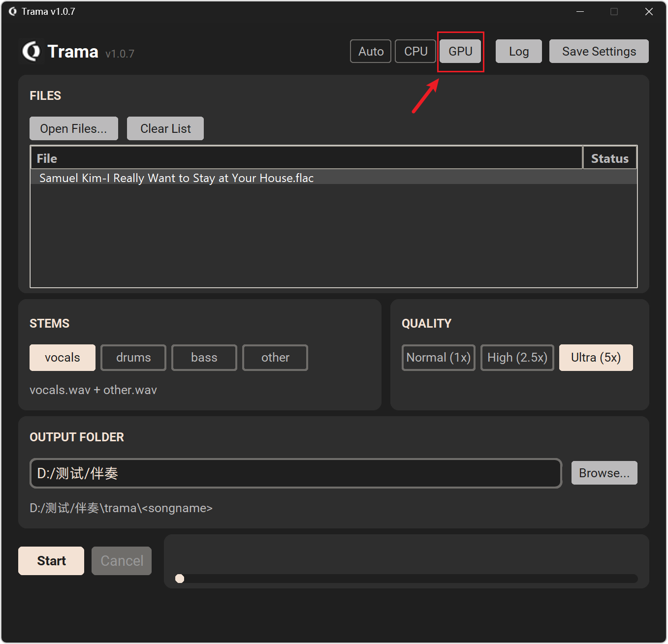668x644 pixels.
Task: Select the Samuel Kim flac file row
Action: click(x=334, y=178)
